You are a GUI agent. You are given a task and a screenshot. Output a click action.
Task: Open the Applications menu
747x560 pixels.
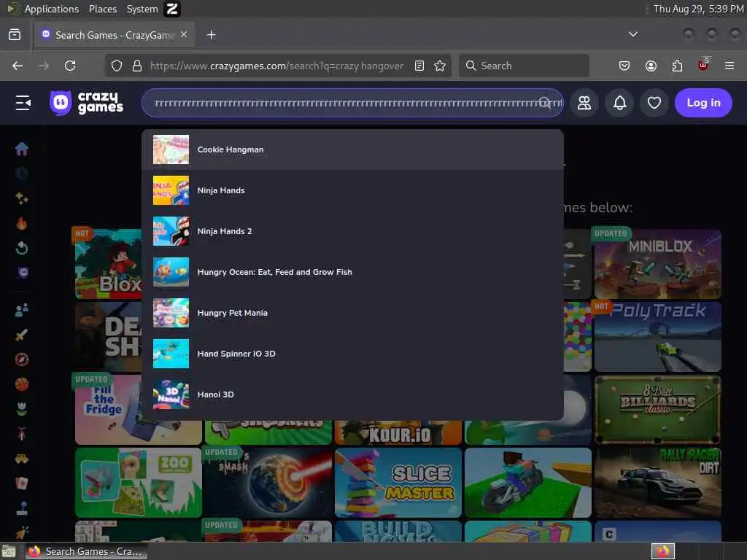click(52, 9)
